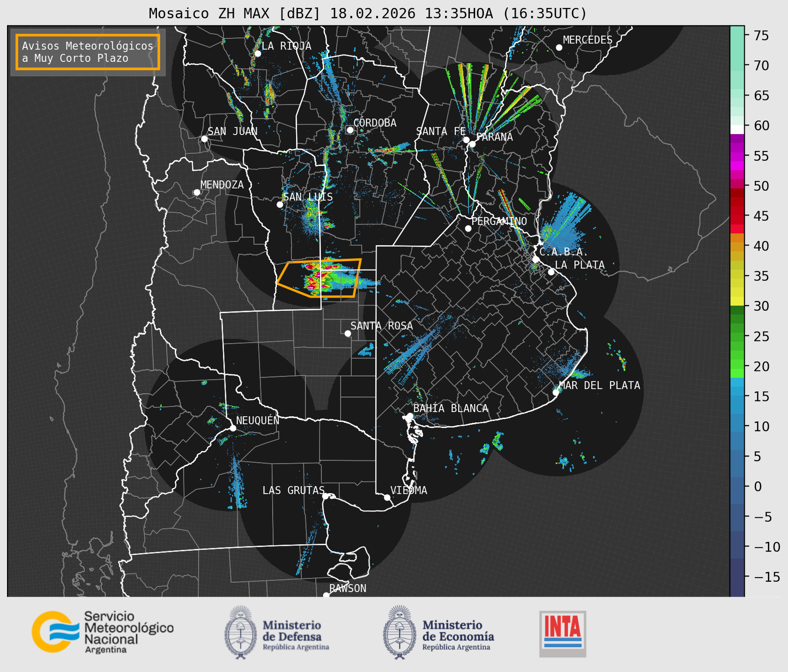Pick the white 60 dBZ color band
Viewport: 788px width, 672px height.
(x=737, y=129)
